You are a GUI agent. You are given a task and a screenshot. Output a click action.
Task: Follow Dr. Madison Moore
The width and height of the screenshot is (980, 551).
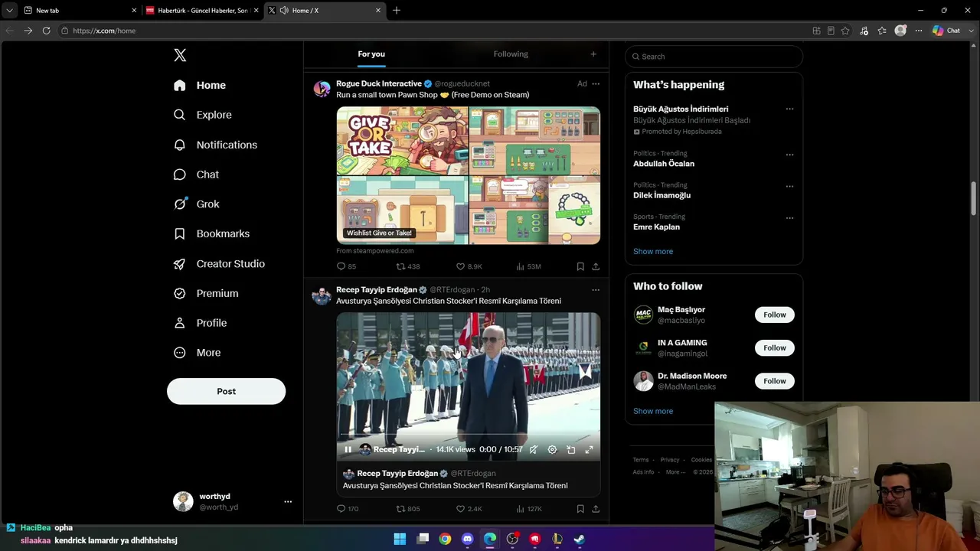pyautogui.click(x=774, y=381)
